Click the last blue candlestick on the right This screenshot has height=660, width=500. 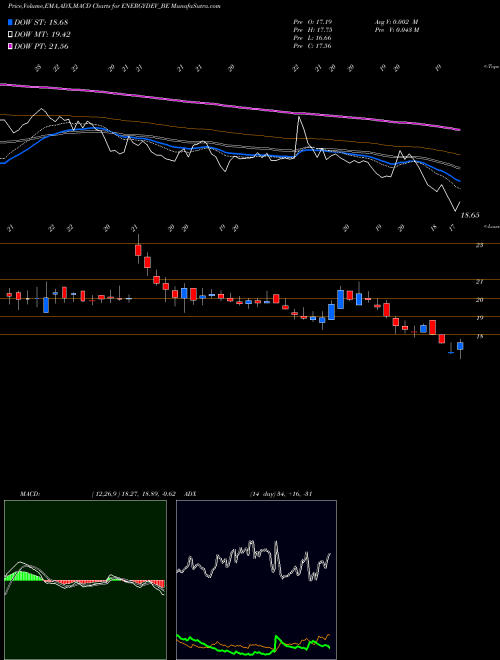coord(460,346)
